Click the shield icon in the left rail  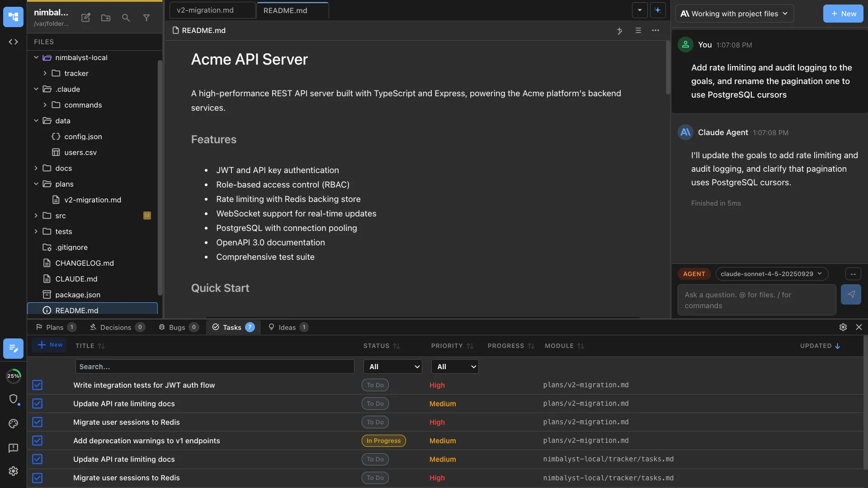point(14,399)
